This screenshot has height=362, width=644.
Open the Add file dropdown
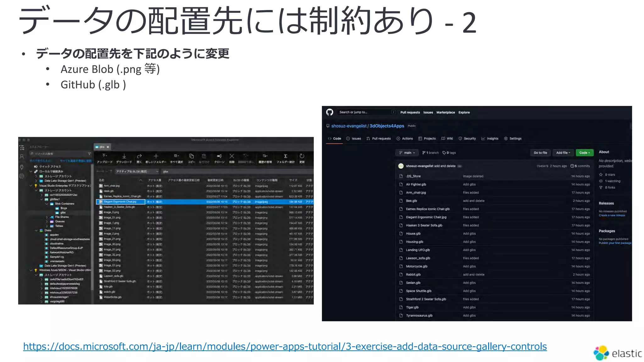(x=563, y=153)
